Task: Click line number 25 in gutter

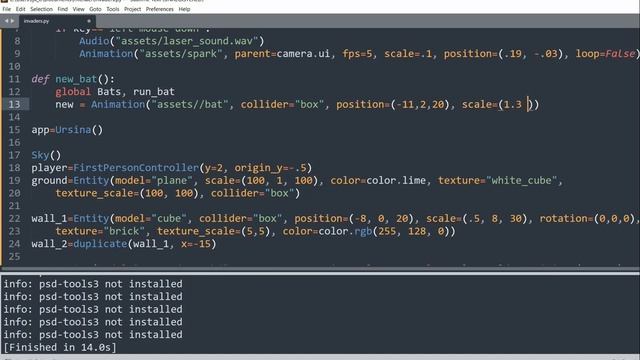Action: pyautogui.click(x=14, y=256)
